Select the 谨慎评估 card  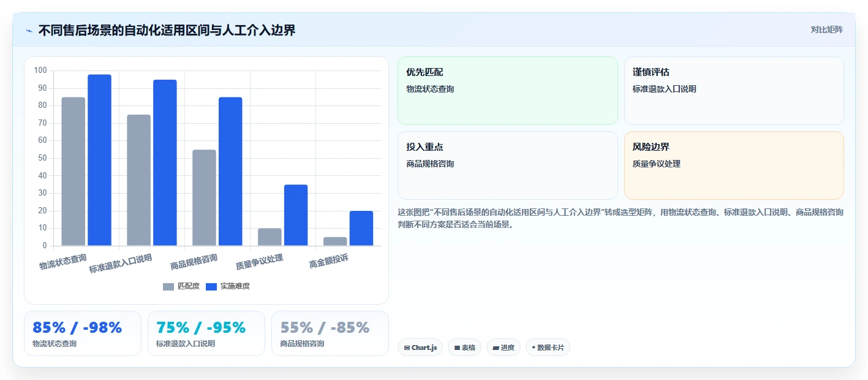[x=734, y=91]
